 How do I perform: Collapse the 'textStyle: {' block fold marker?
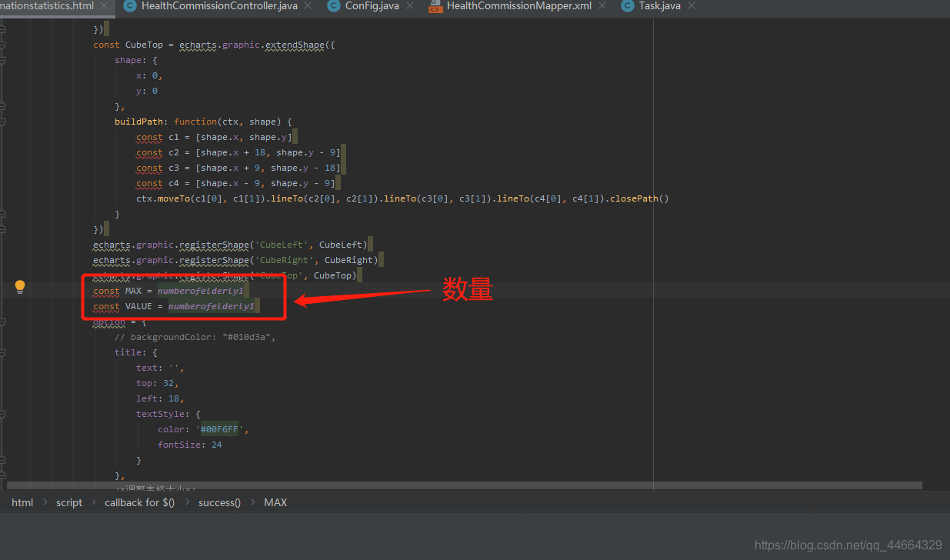pyautogui.click(x=3, y=414)
